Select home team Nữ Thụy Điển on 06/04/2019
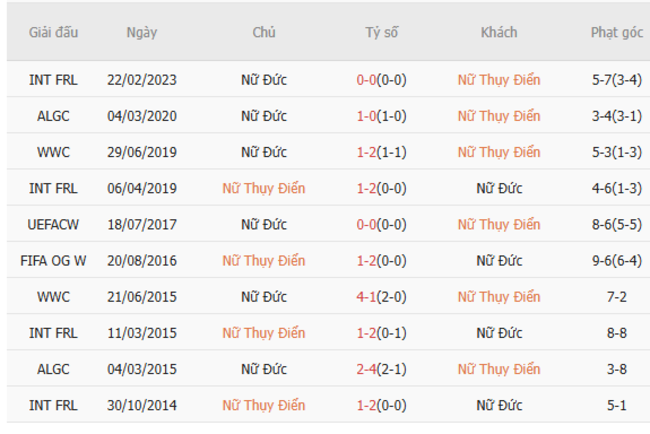The image size is (650, 434). pos(264,188)
